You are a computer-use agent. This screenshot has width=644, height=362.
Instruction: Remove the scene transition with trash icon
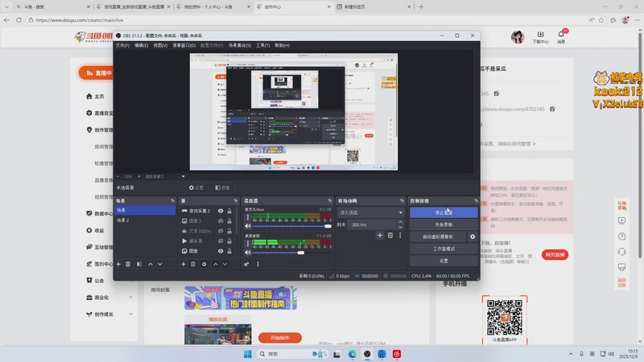click(x=390, y=235)
